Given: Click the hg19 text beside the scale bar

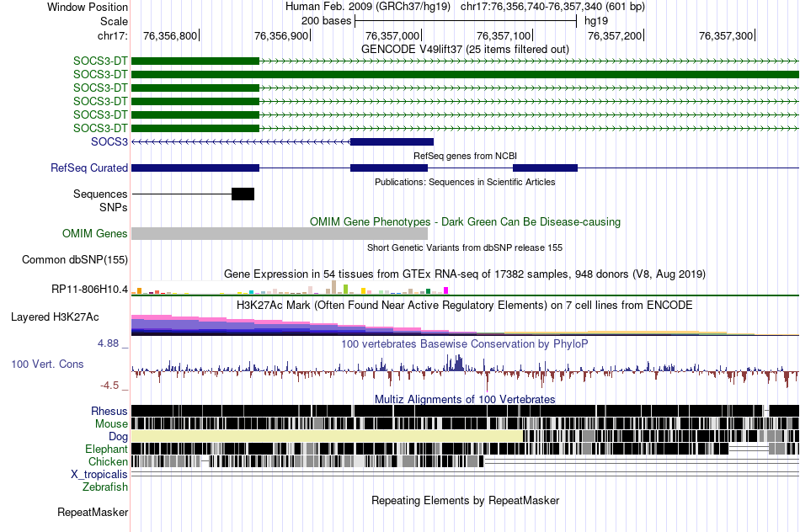Looking at the screenshot, I should 596,21.
